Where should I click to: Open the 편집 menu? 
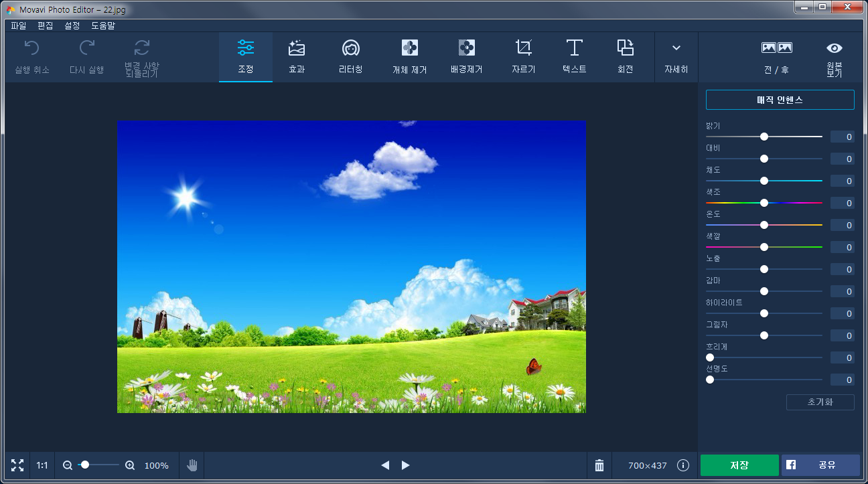coord(46,25)
